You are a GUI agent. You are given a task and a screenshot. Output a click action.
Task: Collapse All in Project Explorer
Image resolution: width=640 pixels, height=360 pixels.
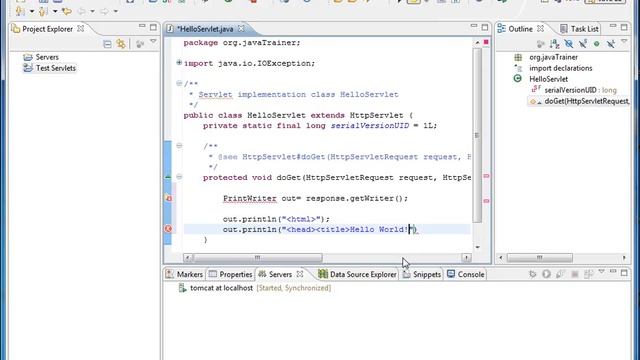(x=107, y=44)
